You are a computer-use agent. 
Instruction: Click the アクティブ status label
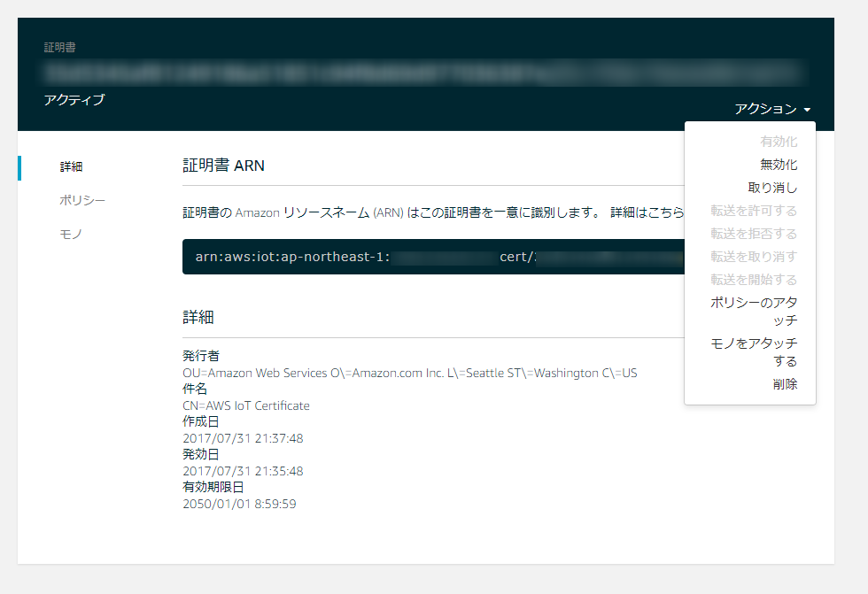click(x=74, y=100)
